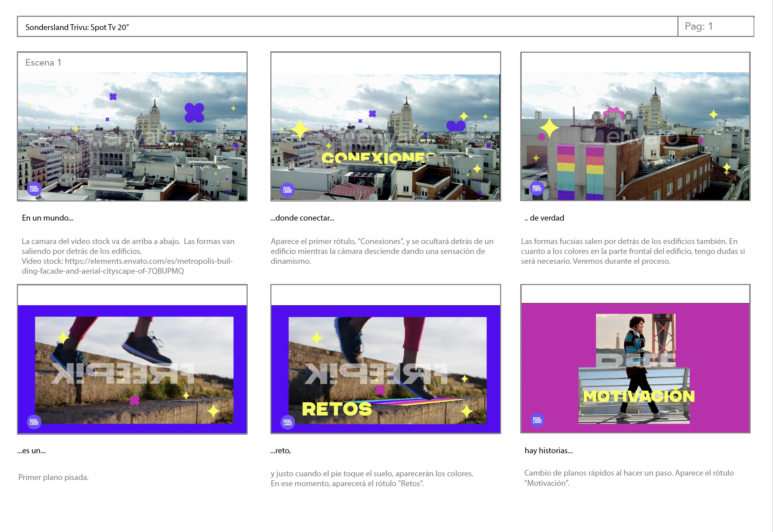Click the description 'y justo cuando el pie toque'
Viewport: 773px width, 532px height.
(372, 479)
